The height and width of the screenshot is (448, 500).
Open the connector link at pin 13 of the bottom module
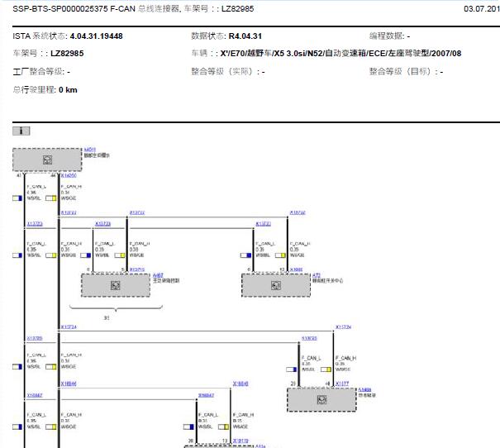(240, 441)
